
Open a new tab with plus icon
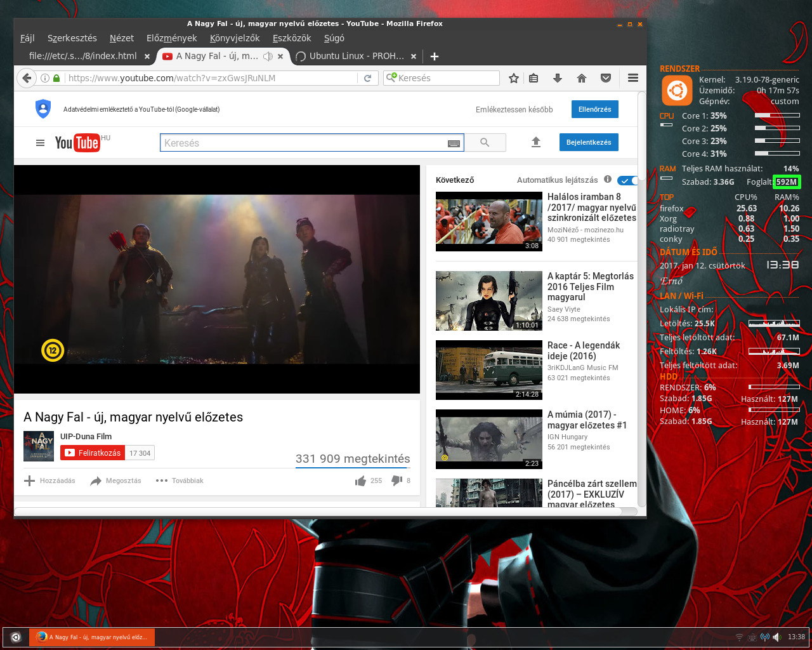coord(435,56)
